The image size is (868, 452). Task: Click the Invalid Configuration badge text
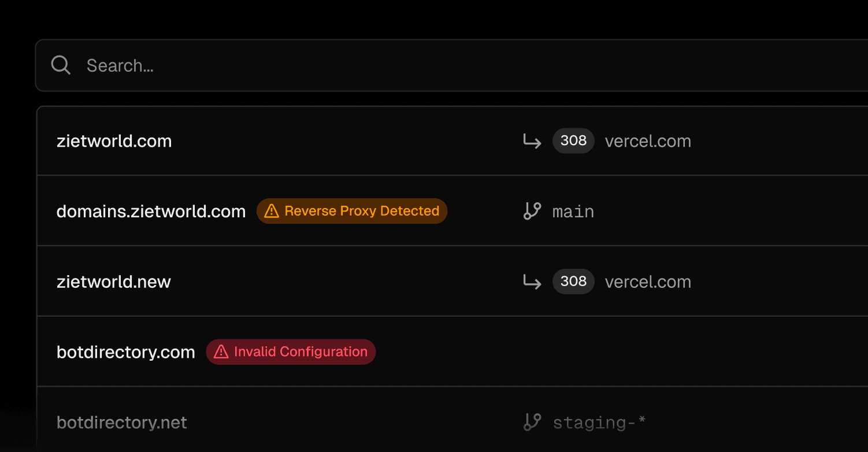[301, 351]
